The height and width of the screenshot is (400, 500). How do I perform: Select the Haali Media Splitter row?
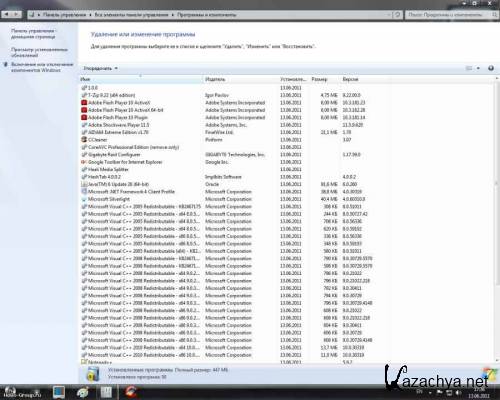click(x=227, y=169)
